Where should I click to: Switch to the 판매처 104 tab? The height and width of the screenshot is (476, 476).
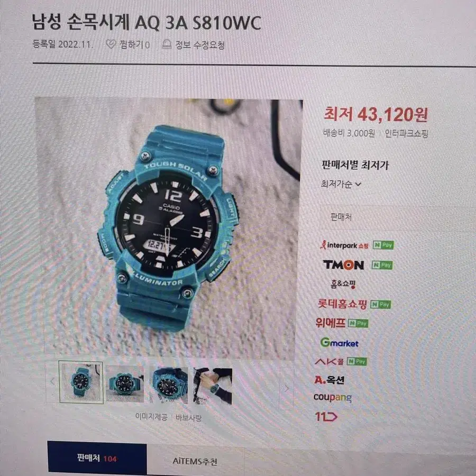tap(97, 458)
